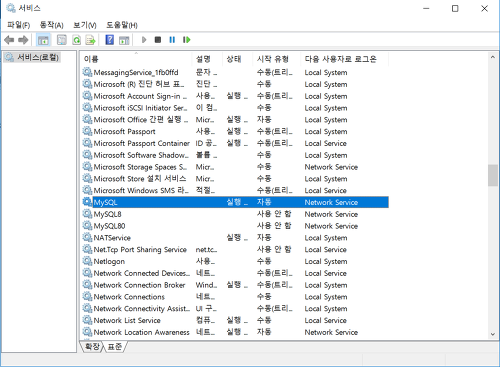Click the Back arrow in the toolbar
The width and height of the screenshot is (500, 367).
[x=9, y=40]
